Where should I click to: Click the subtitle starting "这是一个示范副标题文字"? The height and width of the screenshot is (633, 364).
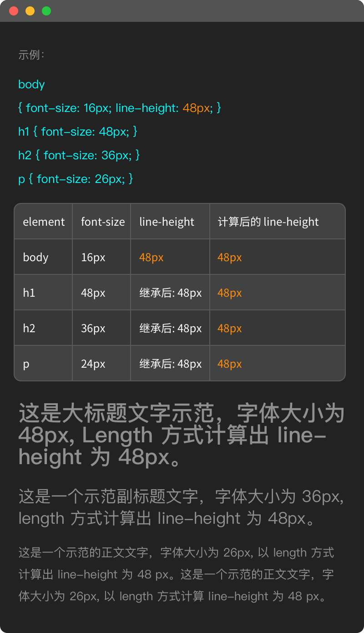coord(181,507)
